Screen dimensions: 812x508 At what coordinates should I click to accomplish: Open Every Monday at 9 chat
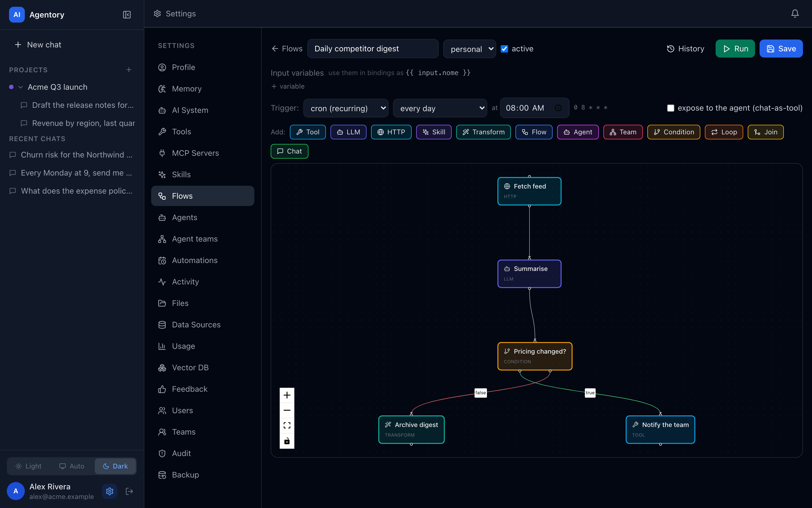[x=72, y=173]
